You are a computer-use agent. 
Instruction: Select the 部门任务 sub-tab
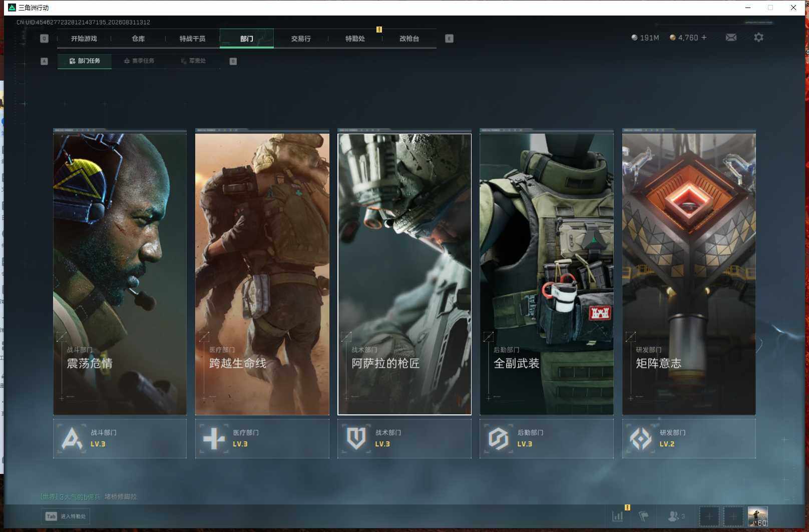click(85, 61)
